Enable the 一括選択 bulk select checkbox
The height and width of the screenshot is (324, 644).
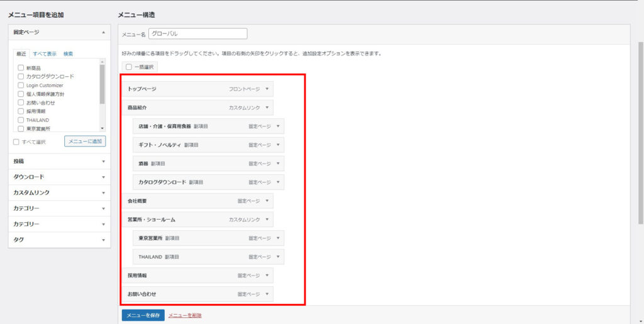point(129,67)
